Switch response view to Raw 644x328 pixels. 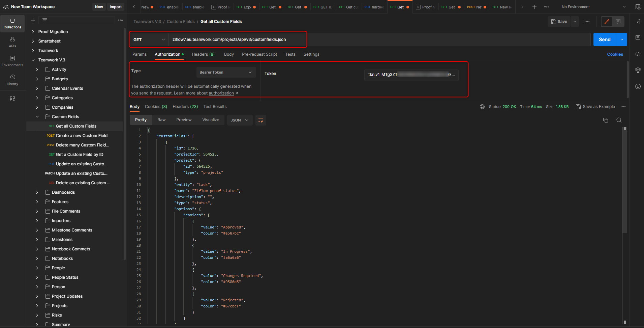coord(161,120)
